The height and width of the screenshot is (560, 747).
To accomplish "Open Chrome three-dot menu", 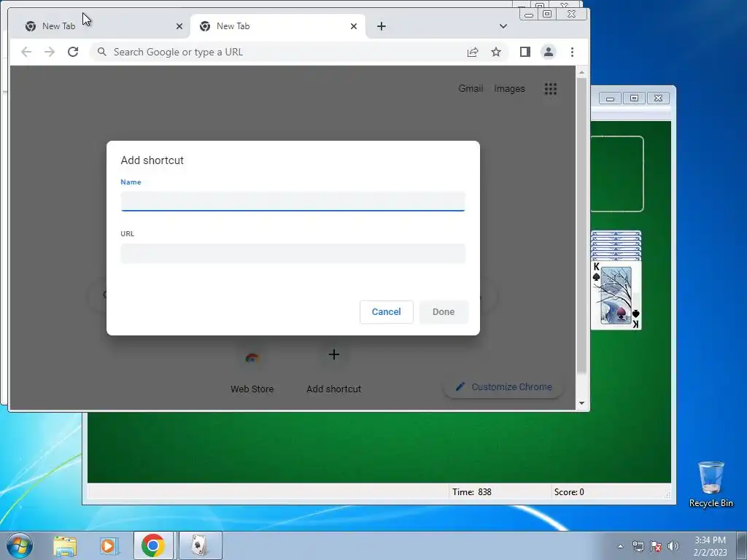I will tap(572, 52).
